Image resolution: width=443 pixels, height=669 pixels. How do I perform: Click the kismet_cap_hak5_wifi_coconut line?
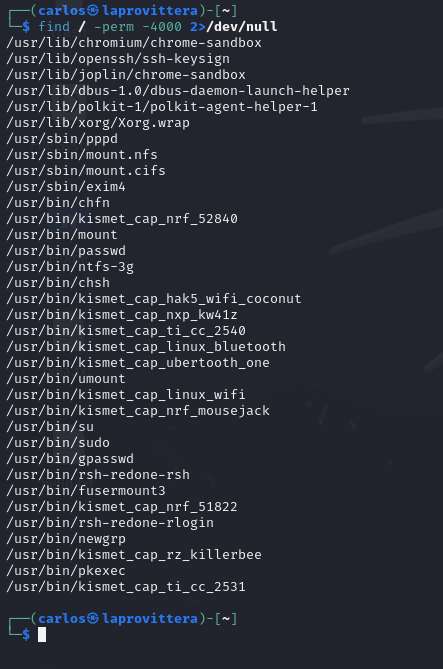[x=154, y=299]
